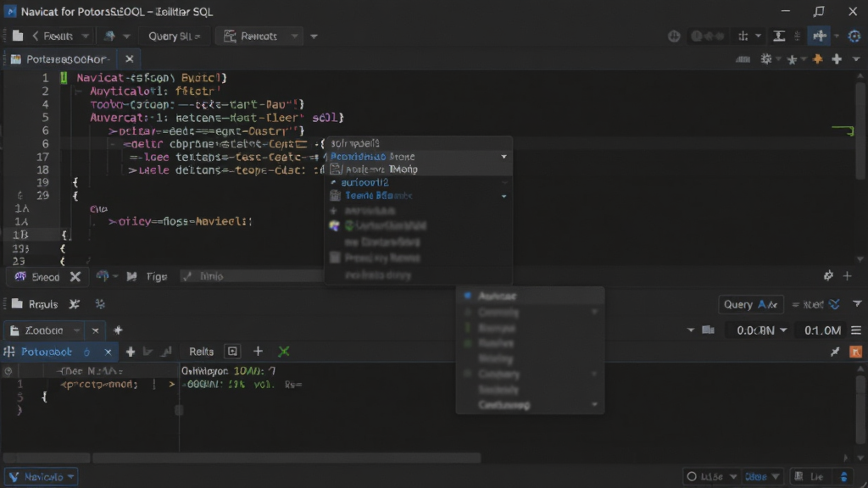Viewport: 868px width, 488px height.
Task: Click the crossed tools icon beside Rrguls
Action: coord(75,304)
